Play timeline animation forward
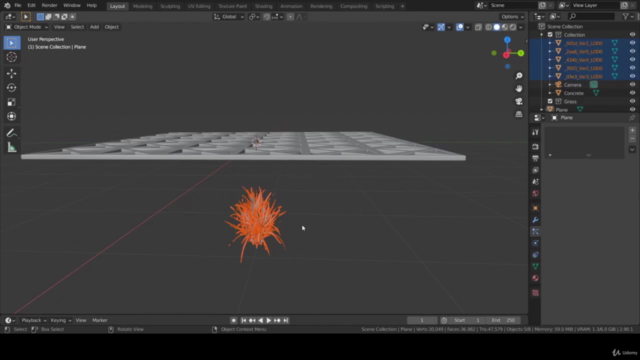 tap(269, 320)
